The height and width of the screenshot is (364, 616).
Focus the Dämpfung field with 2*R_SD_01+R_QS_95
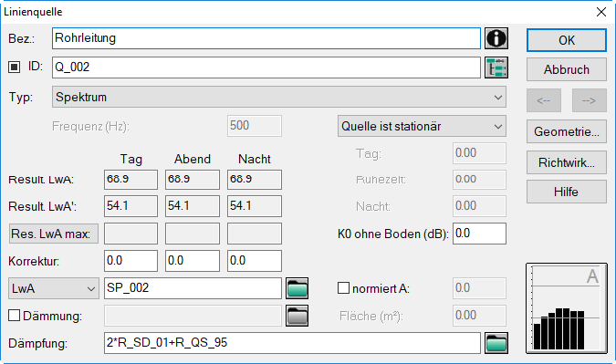292,343
